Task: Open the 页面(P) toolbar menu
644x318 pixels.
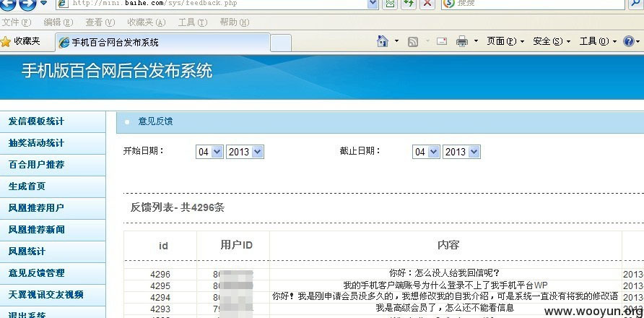Action: (x=505, y=41)
